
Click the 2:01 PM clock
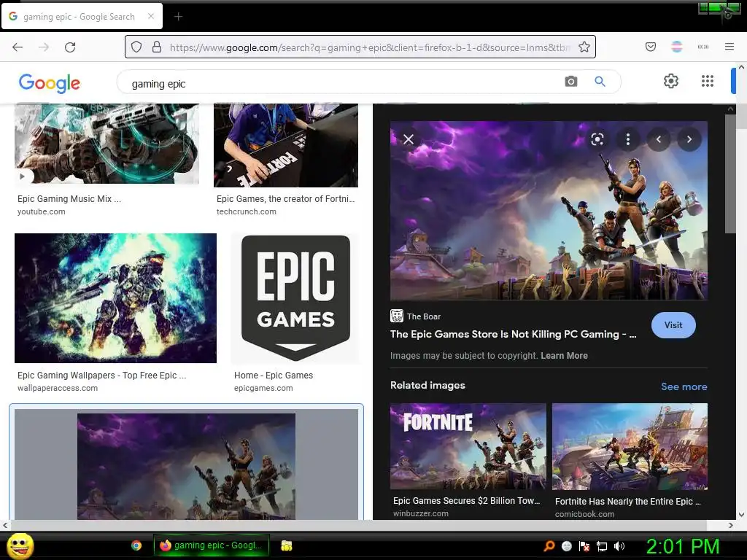683,546
